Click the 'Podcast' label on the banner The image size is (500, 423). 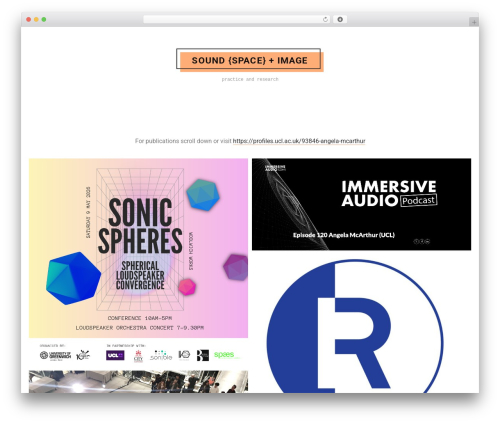(x=419, y=200)
